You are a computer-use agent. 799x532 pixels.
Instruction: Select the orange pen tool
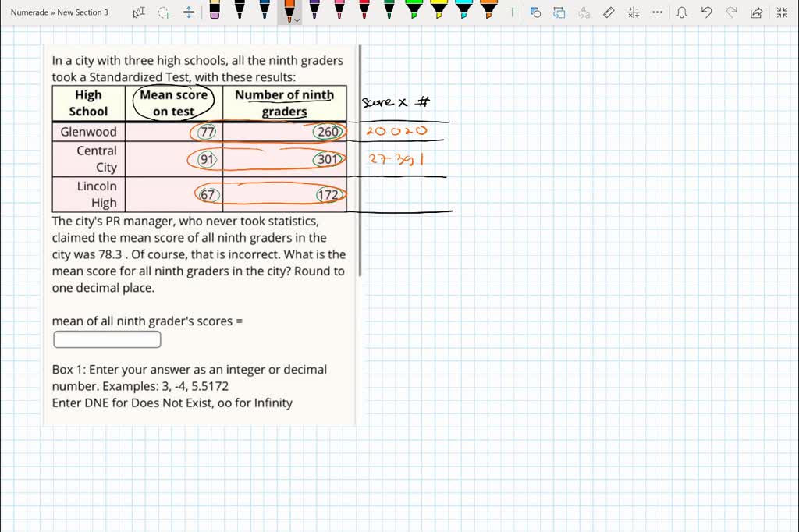pyautogui.click(x=289, y=12)
